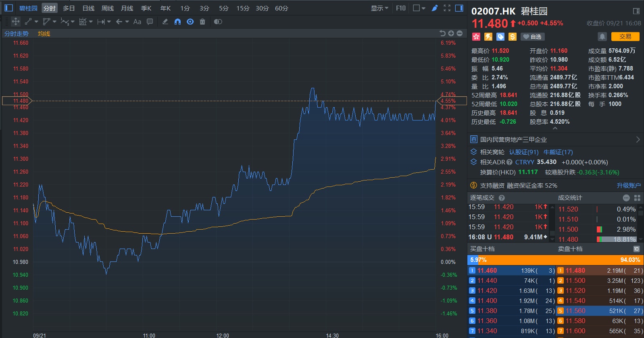The image size is (644, 338).
Task: Select the eraser tool in drawing toolbar
Action: tap(165, 22)
